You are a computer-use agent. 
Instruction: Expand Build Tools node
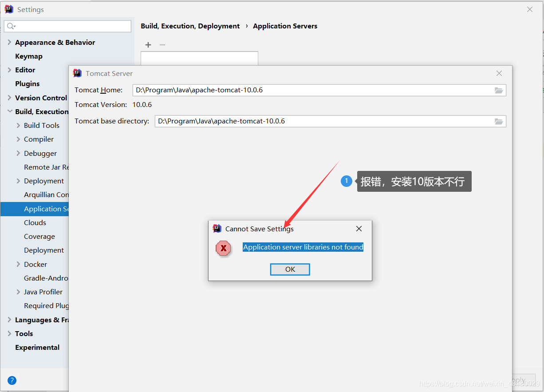click(18, 125)
